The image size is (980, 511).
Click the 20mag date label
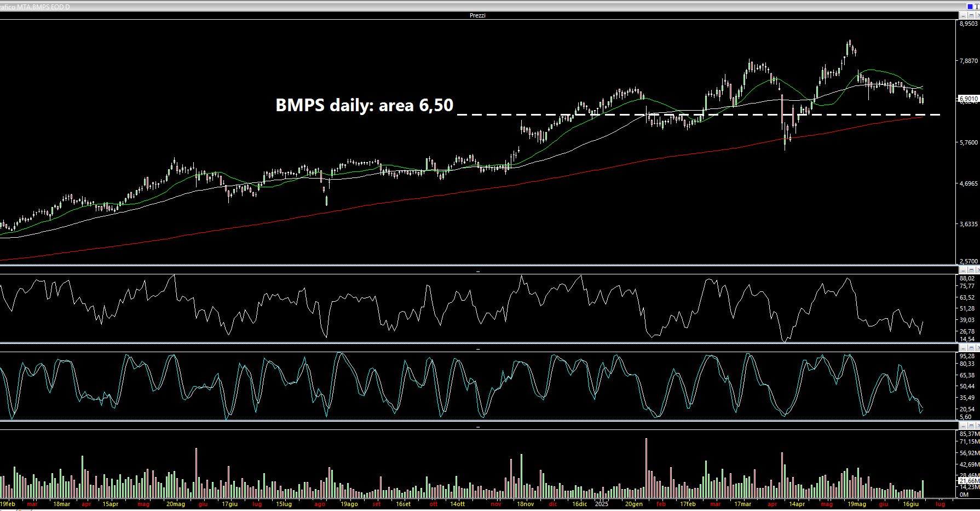pyautogui.click(x=175, y=504)
